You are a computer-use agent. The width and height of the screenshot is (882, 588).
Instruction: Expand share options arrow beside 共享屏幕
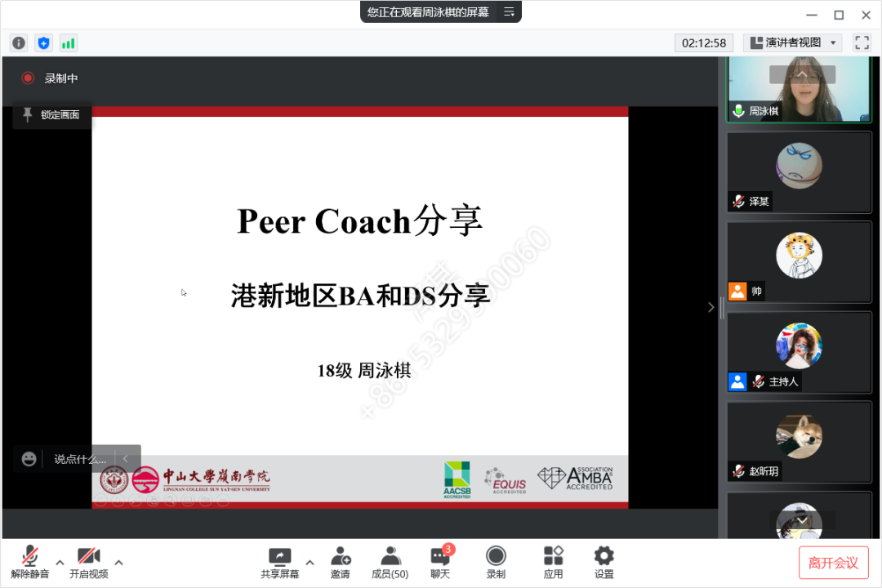click(310, 562)
